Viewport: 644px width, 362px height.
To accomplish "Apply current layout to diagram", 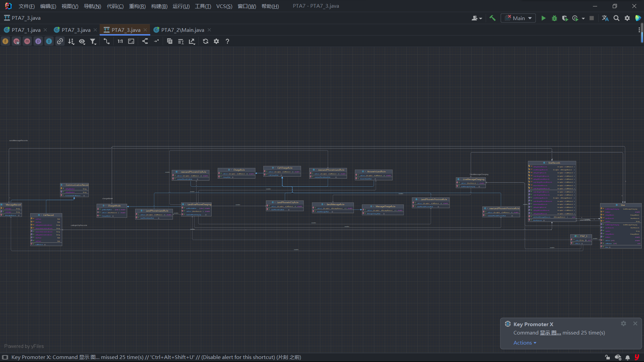I will (145, 41).
